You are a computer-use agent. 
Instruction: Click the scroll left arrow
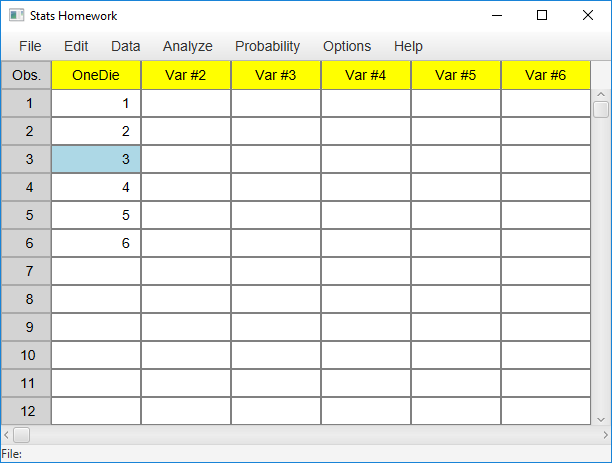(6, 435)
